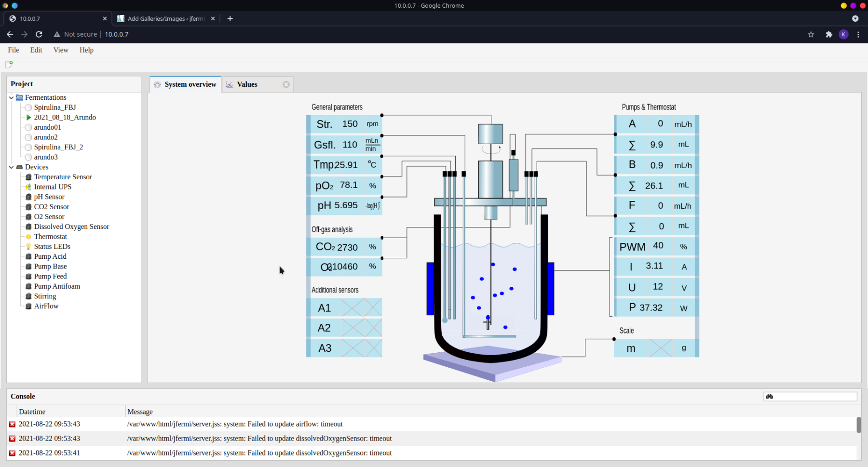Switch to the Values tab
Screen dimensions: 868x467
pos(247,84)
